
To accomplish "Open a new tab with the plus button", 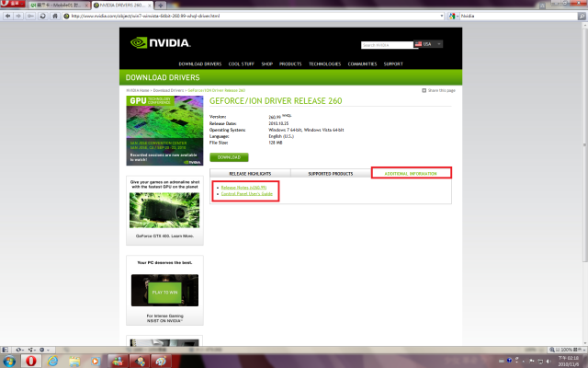I will (x=161, y=6).
